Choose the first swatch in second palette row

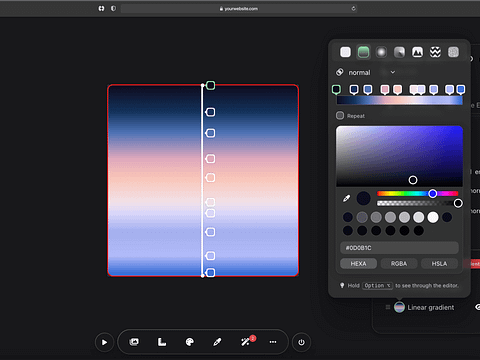[x=348, y=230]
